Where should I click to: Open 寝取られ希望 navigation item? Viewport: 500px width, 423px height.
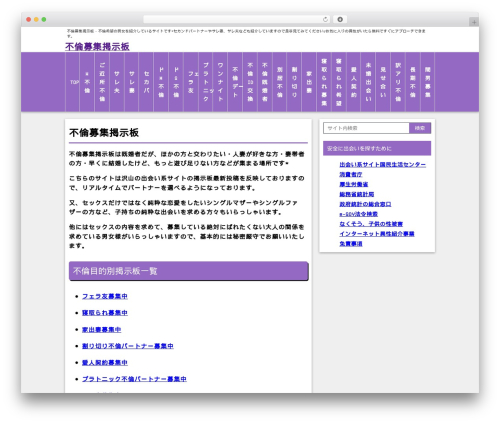click(339, 82)
